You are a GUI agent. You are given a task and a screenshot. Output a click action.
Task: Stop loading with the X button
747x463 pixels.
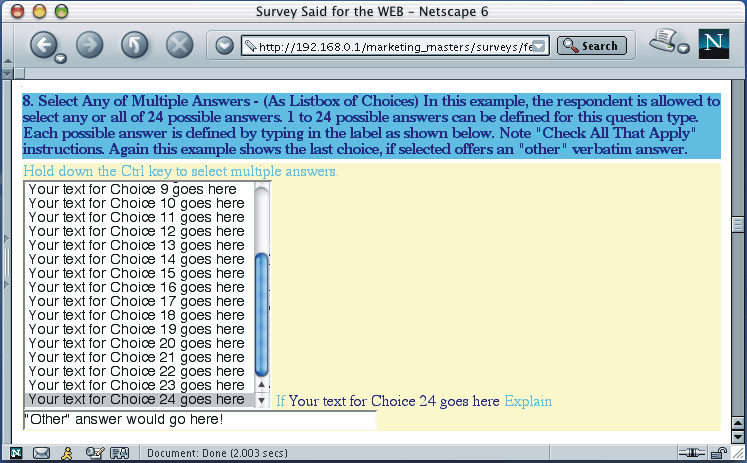click(180, 45)
